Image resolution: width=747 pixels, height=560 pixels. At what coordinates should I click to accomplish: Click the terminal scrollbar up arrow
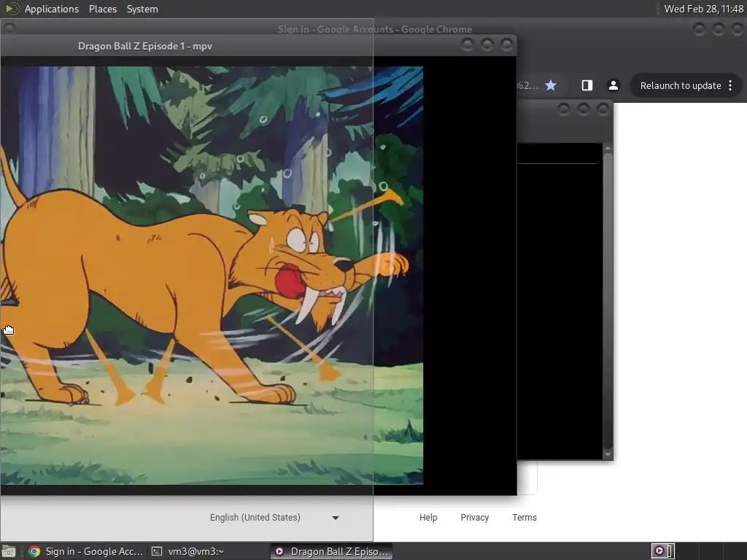tap(608, 148)
